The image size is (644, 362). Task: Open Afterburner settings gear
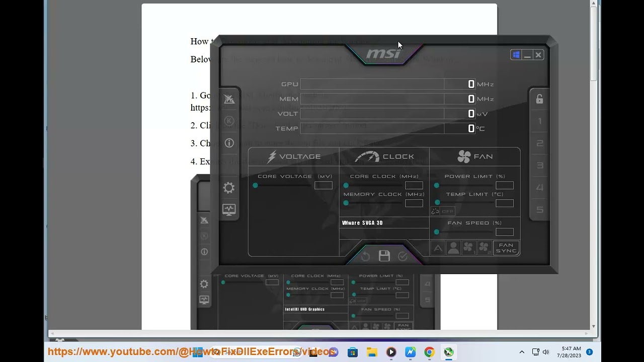click(x=229, y=188)
